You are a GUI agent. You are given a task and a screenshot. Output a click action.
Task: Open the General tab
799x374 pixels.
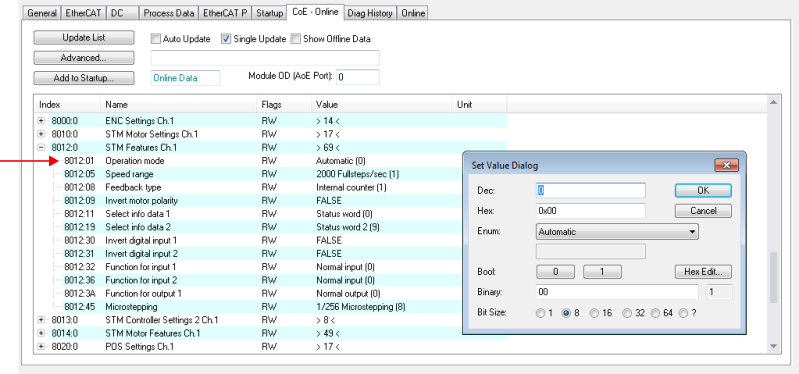click(x=42, y=13)
